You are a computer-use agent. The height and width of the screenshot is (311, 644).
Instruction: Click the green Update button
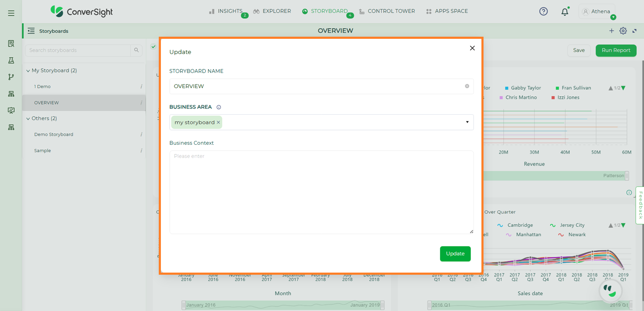[455, 254]
